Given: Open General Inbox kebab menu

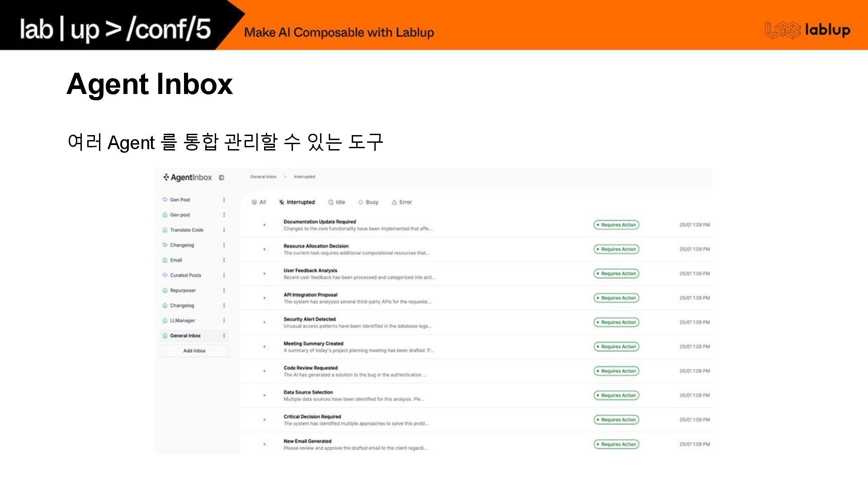Looking at the screenshot, I should [x=224, y=336].
